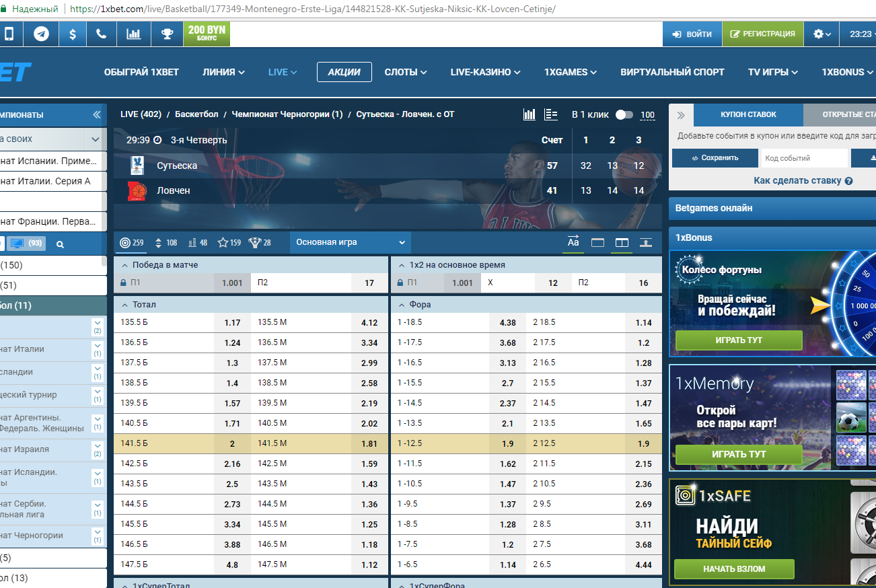The height and width of the screenshot is (588, 876).
Task: Switch to the 'Купон ставок' tab
Action: [748, 115]
